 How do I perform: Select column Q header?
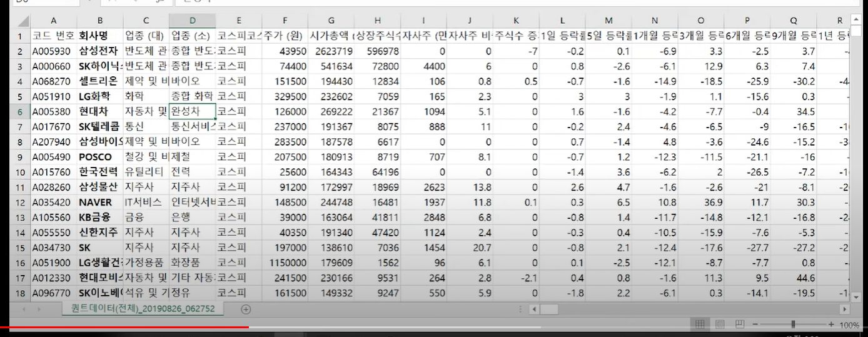pos(794,21)
